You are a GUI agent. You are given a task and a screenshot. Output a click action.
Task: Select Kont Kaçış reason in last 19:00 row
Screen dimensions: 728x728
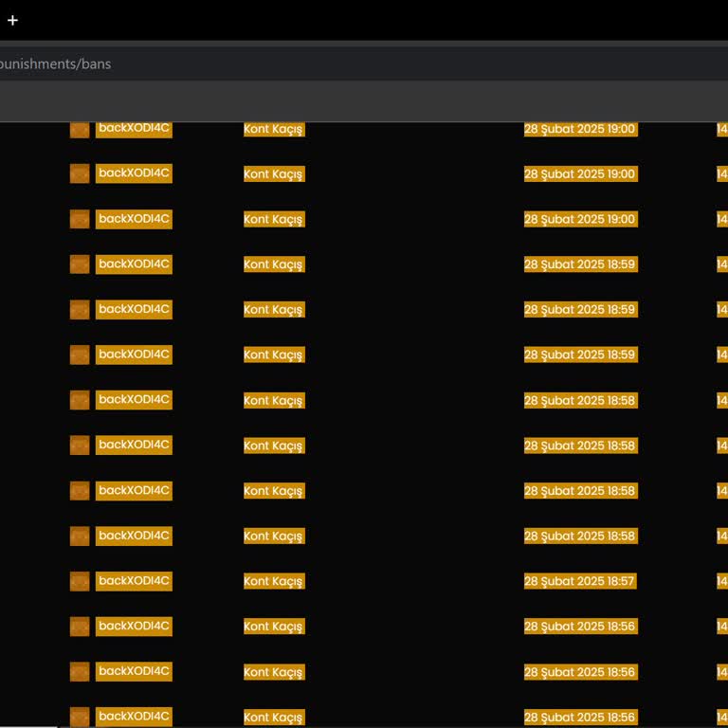273,219
